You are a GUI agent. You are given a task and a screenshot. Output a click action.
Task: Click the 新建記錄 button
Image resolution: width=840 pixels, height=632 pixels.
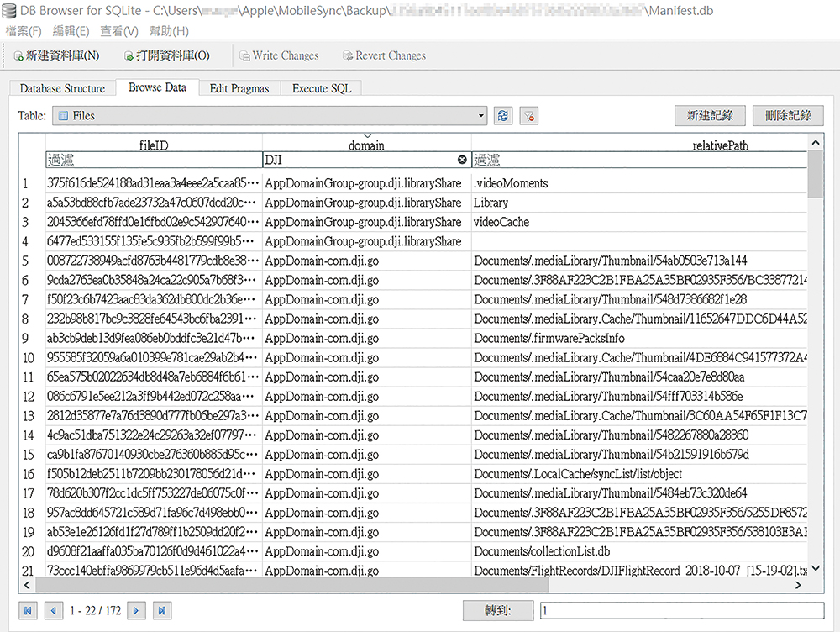[710, 115]
